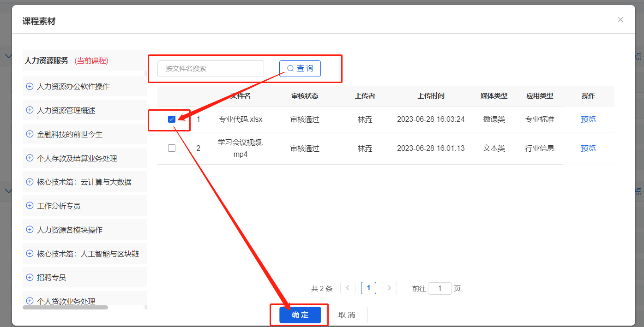Uncheck the 专业代码.xlsx row checkbox
The height and width of the screenshot is (327, 644).
coord(172,119)
